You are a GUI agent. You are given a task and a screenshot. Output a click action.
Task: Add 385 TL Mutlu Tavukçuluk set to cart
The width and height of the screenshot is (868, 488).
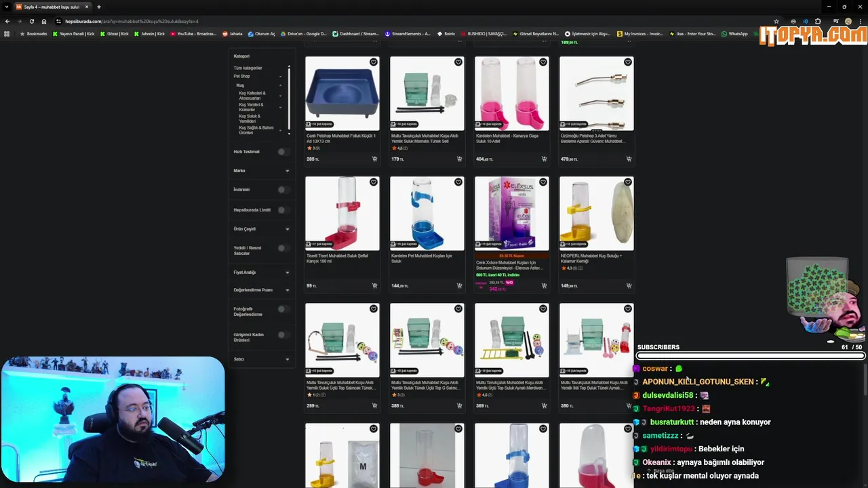(459, 405)
